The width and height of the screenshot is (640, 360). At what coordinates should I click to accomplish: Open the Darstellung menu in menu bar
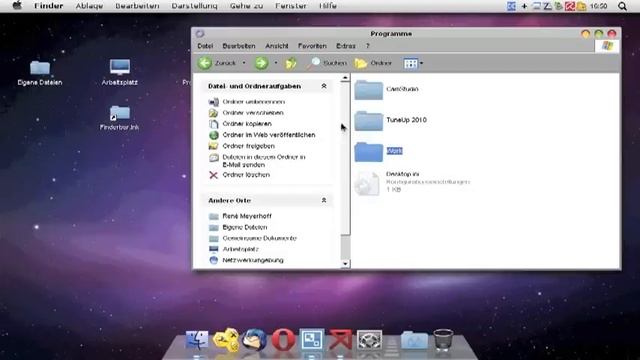tap(194, 6)
